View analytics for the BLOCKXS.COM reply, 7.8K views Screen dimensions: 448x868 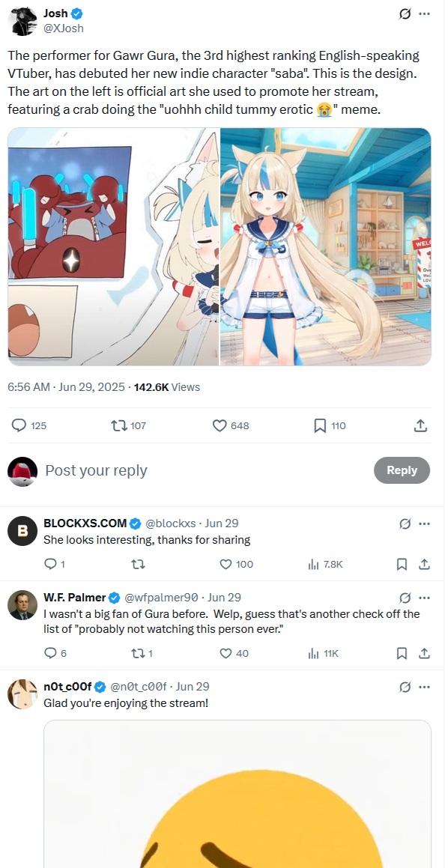coord(313,564)
